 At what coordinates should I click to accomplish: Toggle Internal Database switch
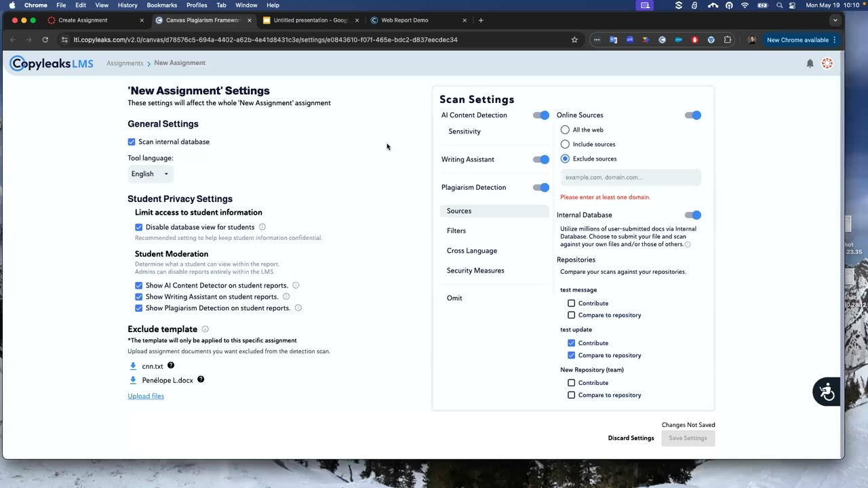coord(693,215)
